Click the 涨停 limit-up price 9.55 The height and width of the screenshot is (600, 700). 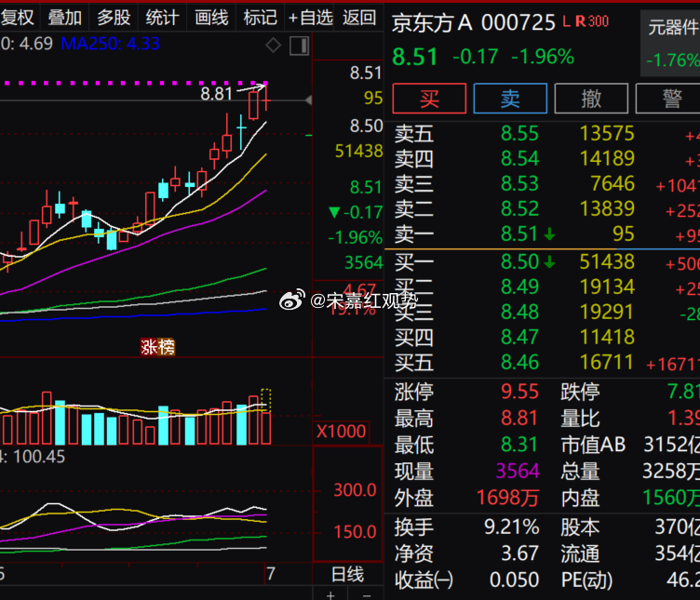pyautogui.click(x=519, y=392)
